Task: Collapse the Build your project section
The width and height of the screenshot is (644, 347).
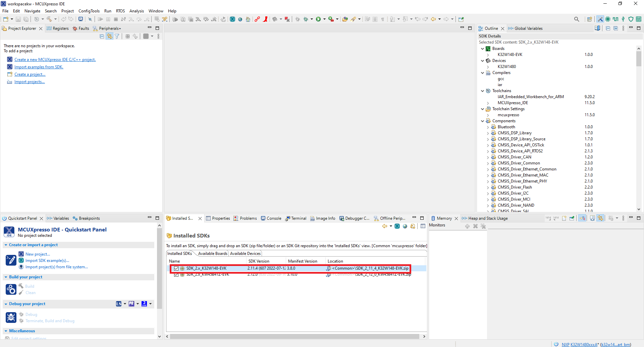Action: coord(6,277)
